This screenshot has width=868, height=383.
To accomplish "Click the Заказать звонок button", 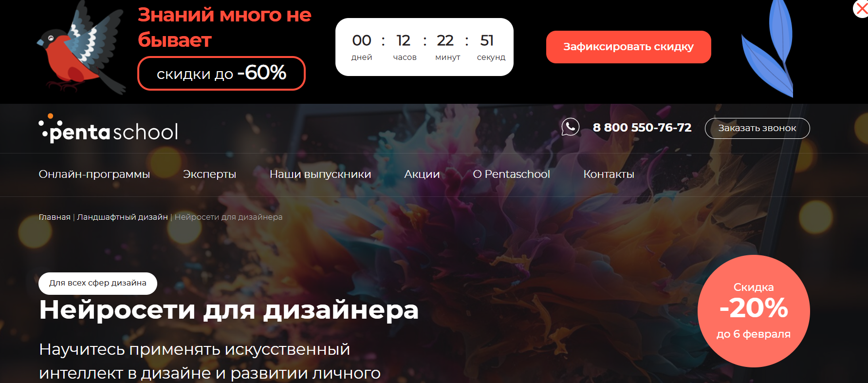I will pyautogui.click(x=757, y=128).
